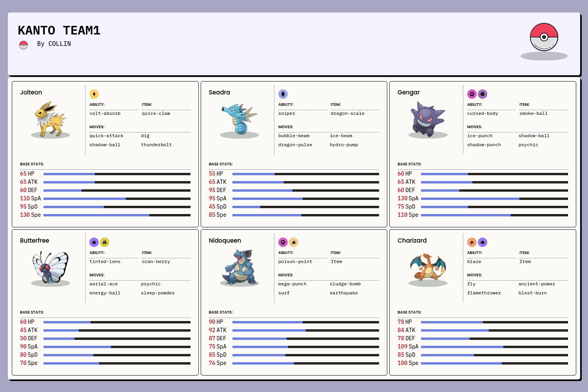Click the large Pokeball in the header
The width and height of the screenshot is (588, 392).
point(544,37)
